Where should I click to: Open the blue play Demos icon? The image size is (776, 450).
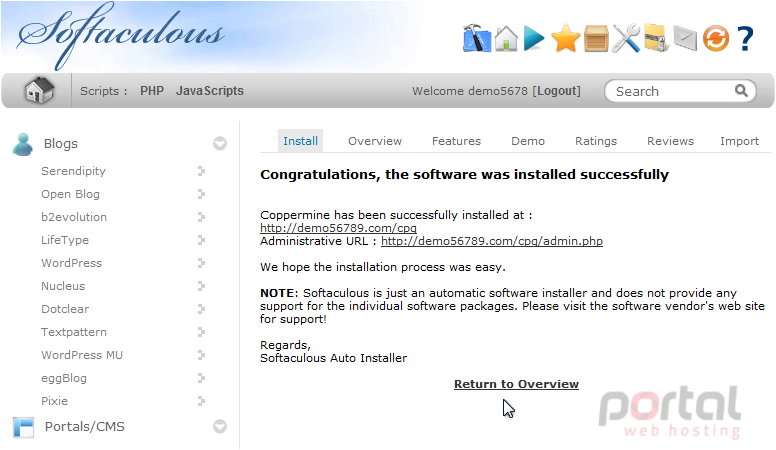coord(534,39)
